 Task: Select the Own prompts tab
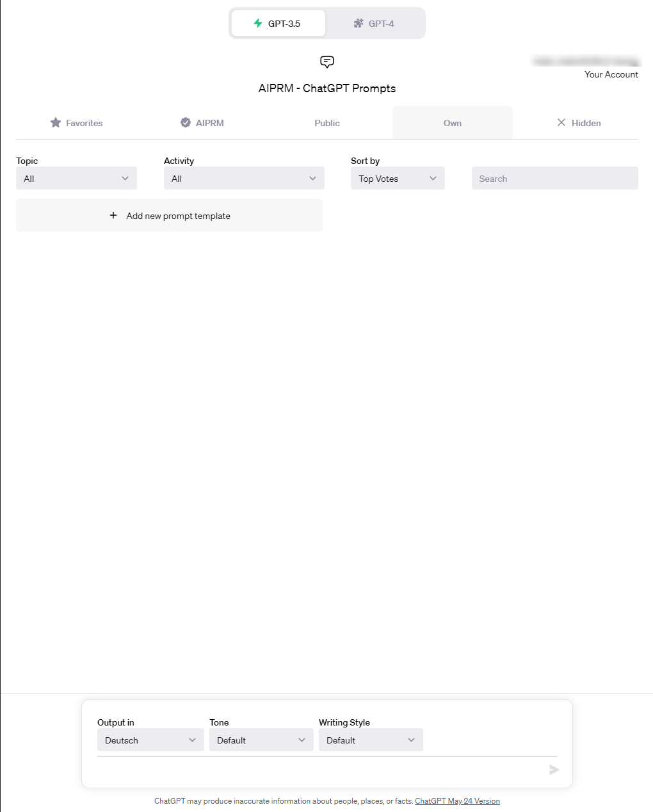(x=452, y=123)
